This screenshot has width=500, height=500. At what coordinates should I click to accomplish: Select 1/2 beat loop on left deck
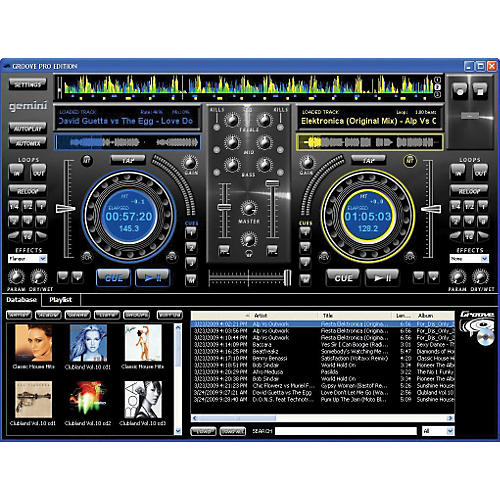pyautogui.click(x=28, y=206)
